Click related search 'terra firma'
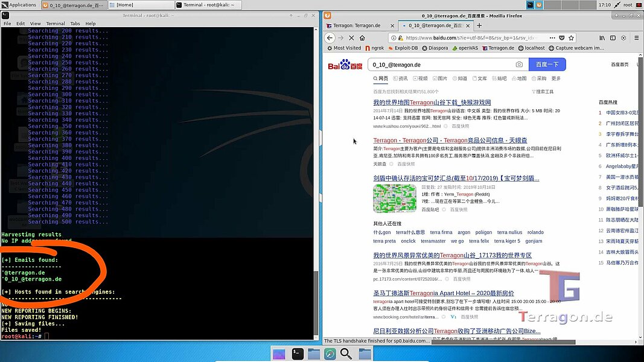Screen dimensions: 644x362 (441, 232)
